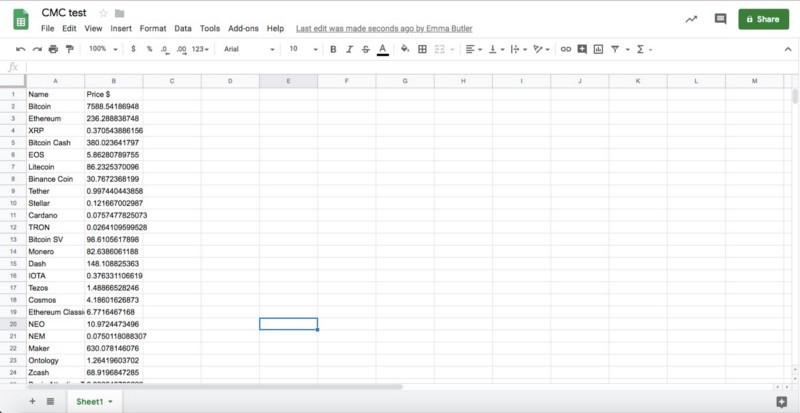
Task: Open text wrapping dropdown
Action: click(518, 49)
